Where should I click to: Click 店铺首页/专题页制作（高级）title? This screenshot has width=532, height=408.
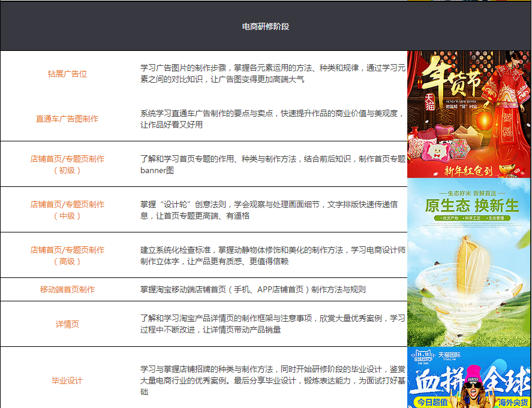click(x=67, y=255)
